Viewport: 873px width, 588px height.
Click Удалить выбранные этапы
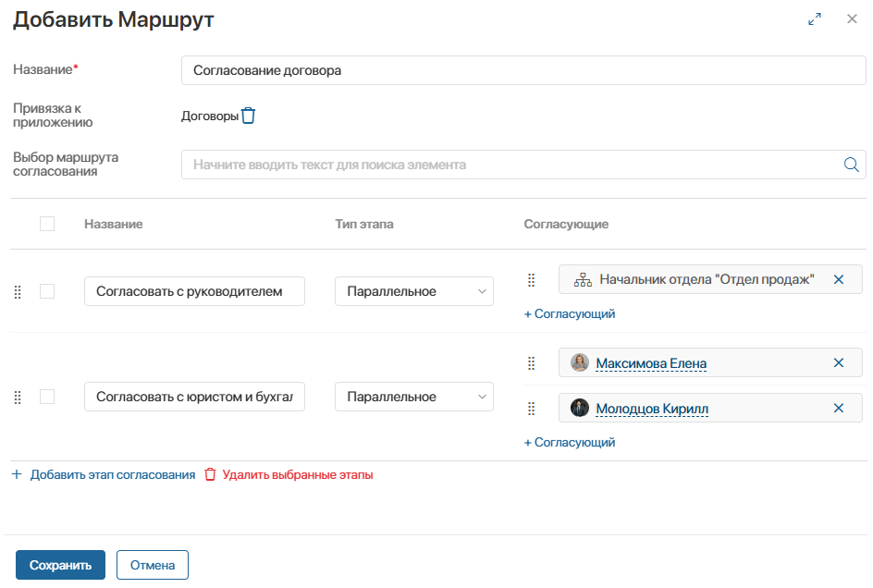click(289, 475)
